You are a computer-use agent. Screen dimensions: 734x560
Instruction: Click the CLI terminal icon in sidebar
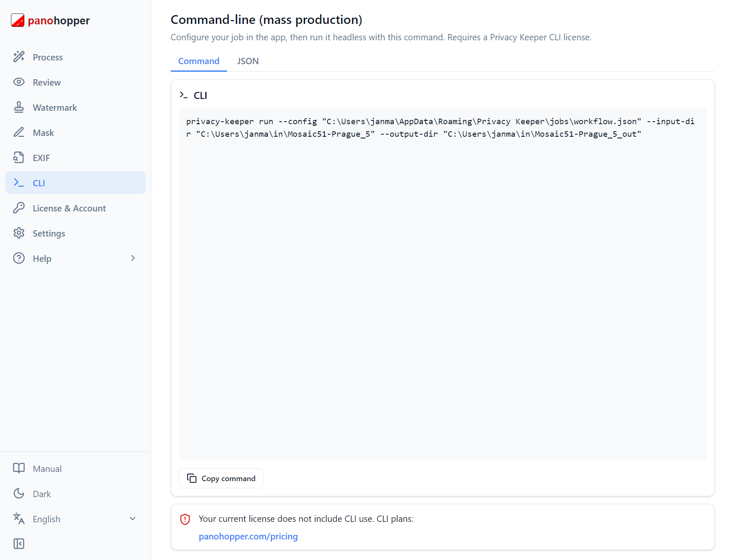19,182
